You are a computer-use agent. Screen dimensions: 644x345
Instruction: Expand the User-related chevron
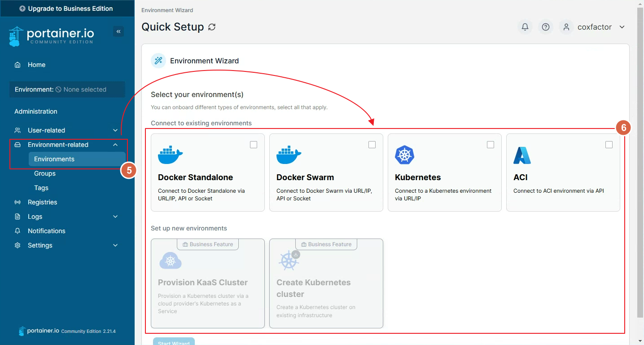point(115,130)
